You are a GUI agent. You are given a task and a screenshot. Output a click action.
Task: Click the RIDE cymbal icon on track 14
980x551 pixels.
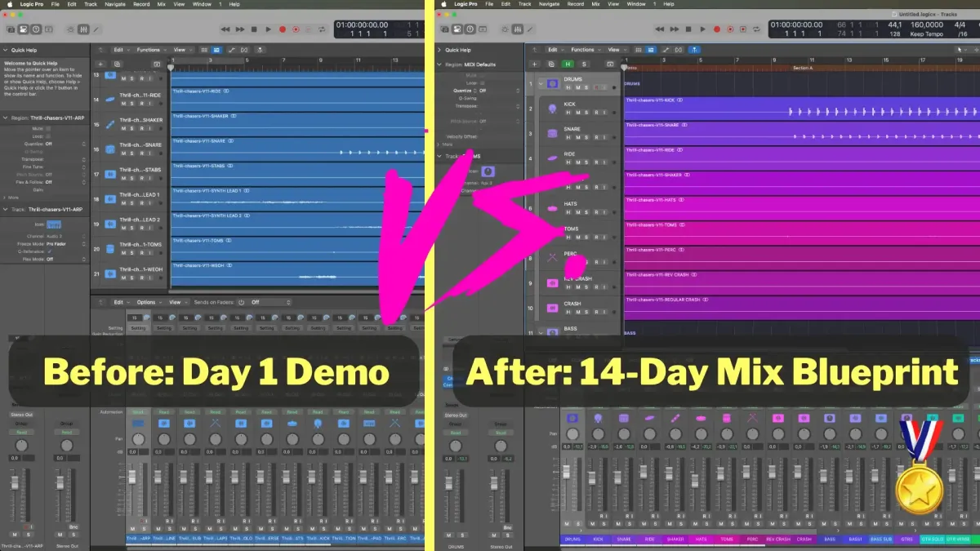(x=110, y=100)
